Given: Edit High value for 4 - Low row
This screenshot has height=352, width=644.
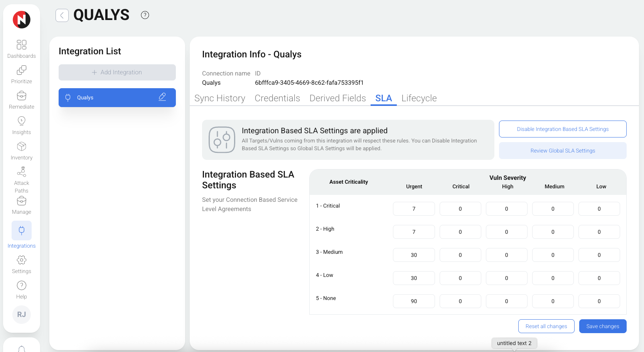Looking at the screenshot, I should 507,278.
